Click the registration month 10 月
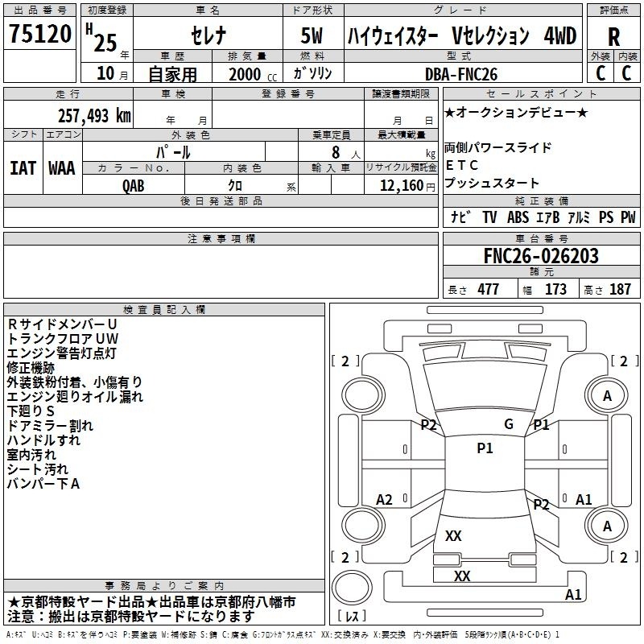644x644 pixels. click(x=112, y=73)
